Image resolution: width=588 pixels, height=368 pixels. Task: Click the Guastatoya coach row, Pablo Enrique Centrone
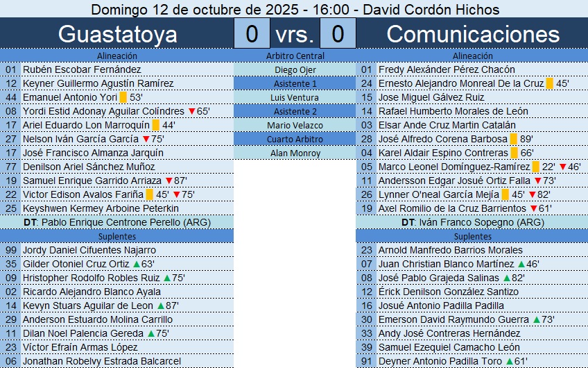(x=116, y=222)
